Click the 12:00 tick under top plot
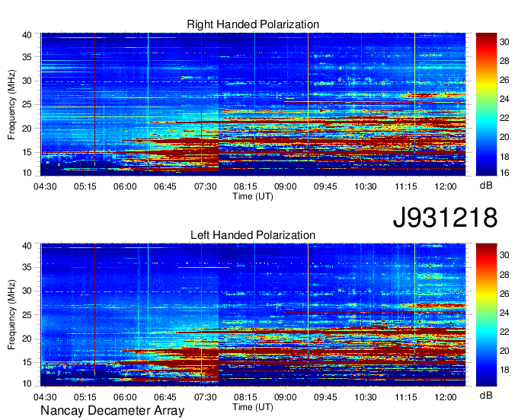518x420 pixels. tap(446, 186)
